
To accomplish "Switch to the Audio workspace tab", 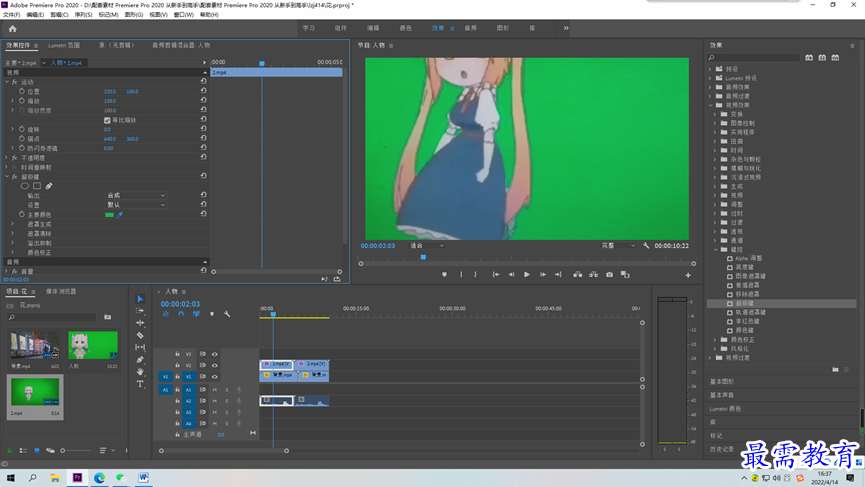I will pyautogui.click(x=471, y=28).
